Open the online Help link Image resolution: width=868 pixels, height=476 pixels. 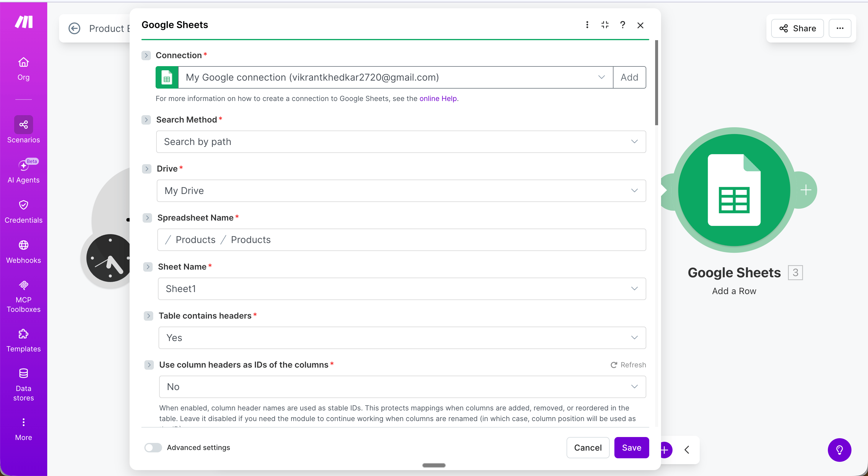pyautogui.click(x=438, y=98)
